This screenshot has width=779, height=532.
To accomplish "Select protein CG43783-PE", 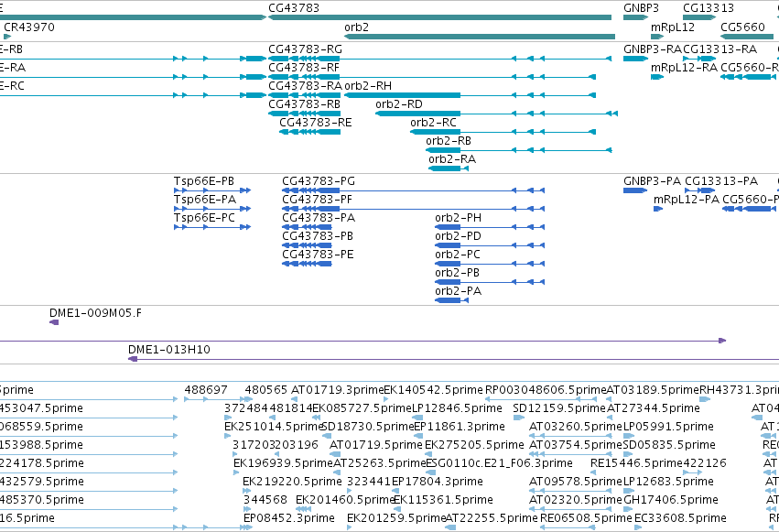I will [318, 255].
